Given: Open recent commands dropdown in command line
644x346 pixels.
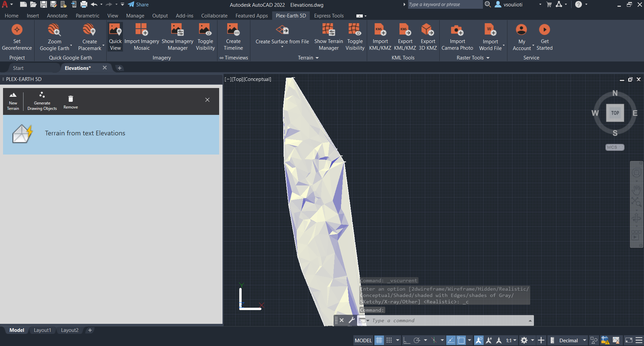Looking at the screenshot, I should coord(368,321).
